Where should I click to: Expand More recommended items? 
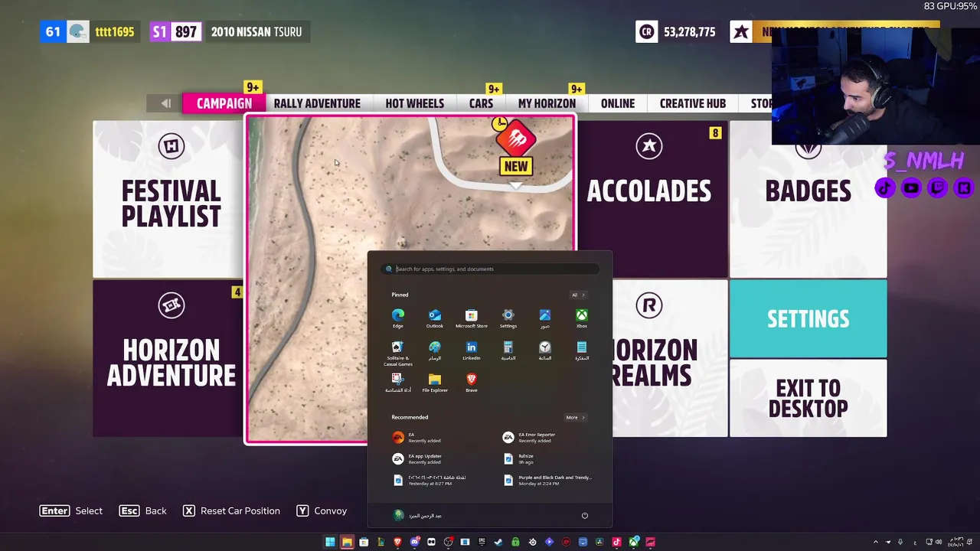575,417
